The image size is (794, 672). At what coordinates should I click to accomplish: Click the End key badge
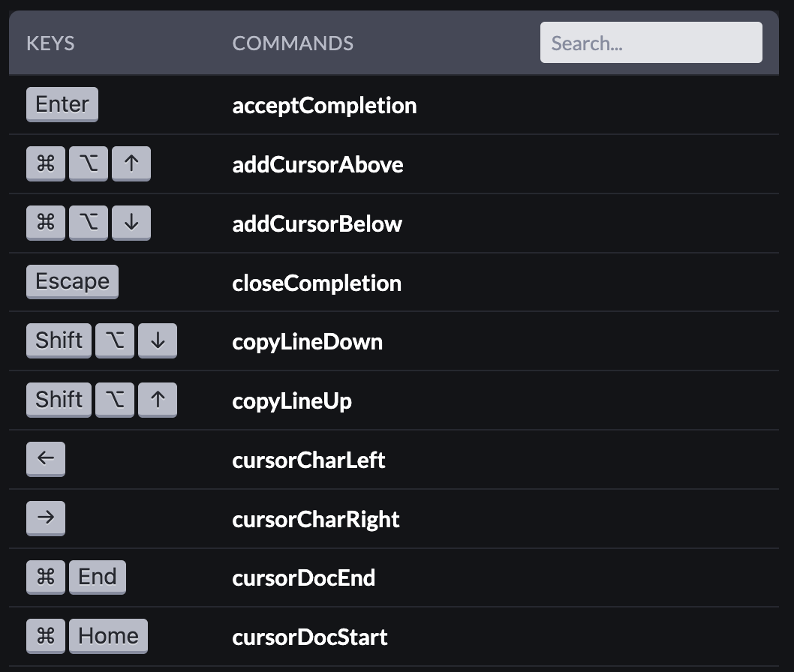pyautogui.click(x=98, y=577)
